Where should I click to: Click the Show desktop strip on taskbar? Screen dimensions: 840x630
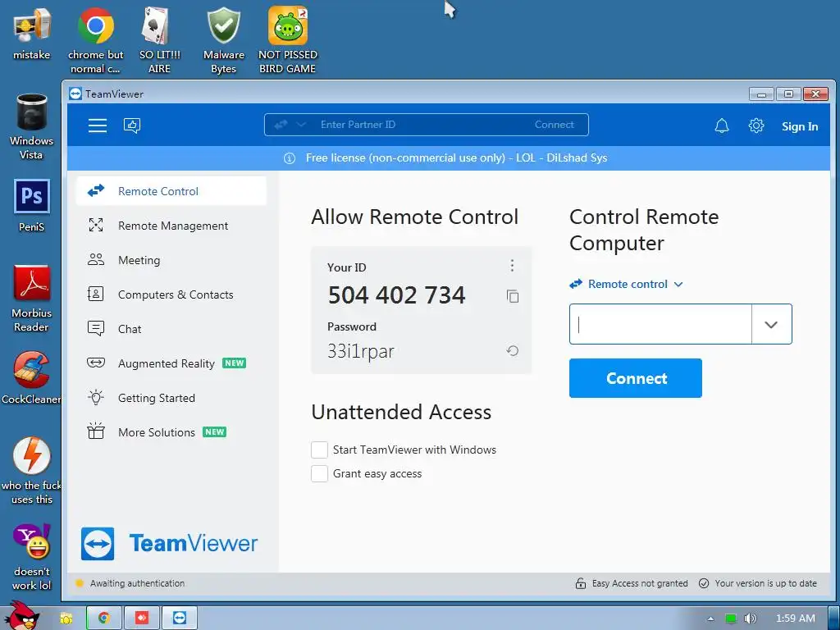coord(833,619)
